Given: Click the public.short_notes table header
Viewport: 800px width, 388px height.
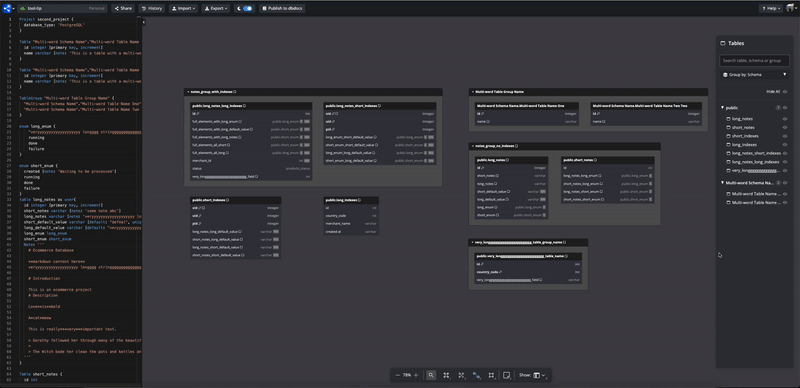Looking at the screenshot, I should coord(608,160).
